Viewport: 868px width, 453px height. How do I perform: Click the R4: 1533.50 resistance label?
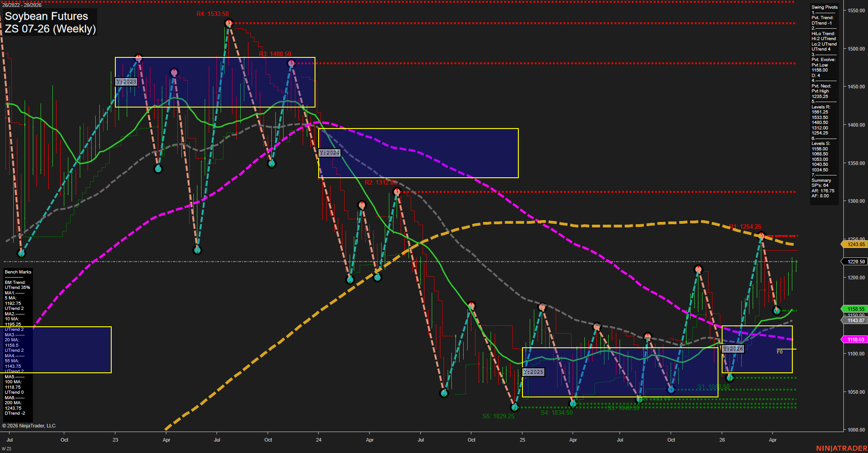[212, 14]
